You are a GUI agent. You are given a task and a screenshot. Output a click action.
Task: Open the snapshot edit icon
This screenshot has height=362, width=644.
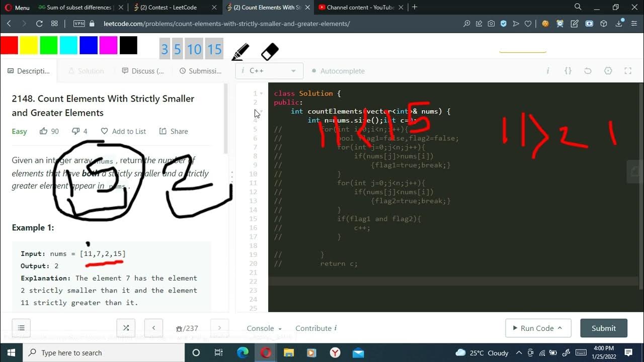pos(479,24)
